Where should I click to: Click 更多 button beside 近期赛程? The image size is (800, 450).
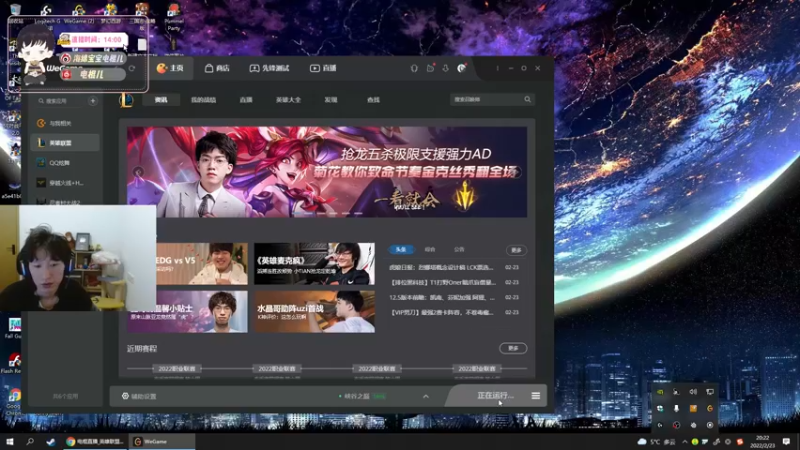[x=513, y=348]
